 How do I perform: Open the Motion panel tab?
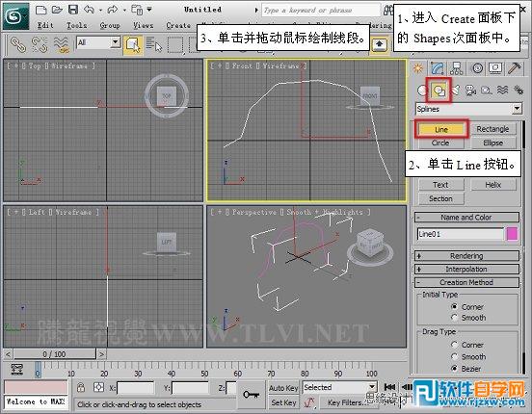coord(477,68)
